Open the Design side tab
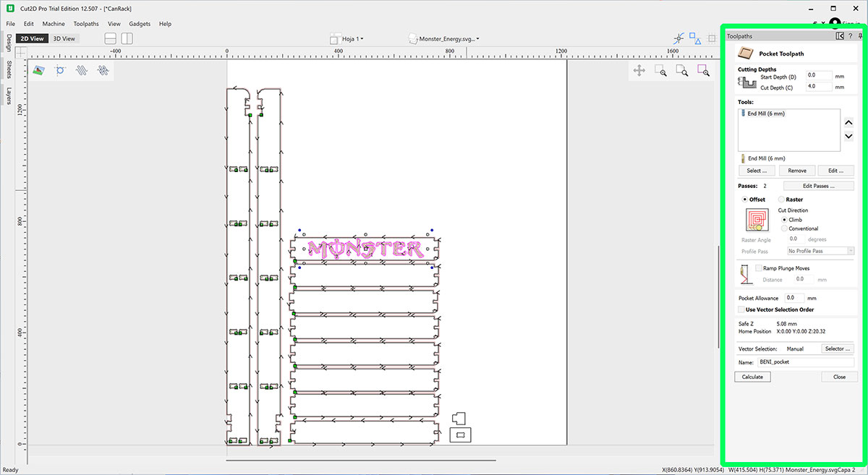868x475 pixels. pos(9,43)
